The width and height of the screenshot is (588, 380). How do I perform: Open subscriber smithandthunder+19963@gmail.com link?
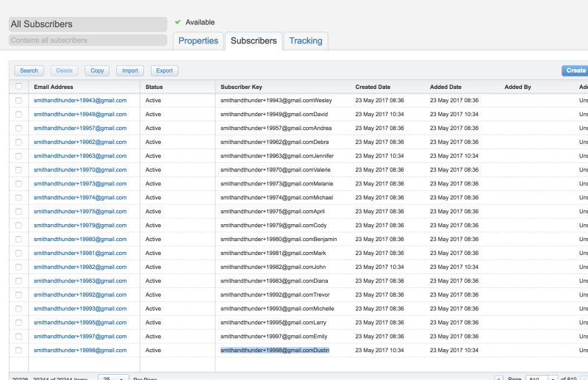(x=80, y=156)
